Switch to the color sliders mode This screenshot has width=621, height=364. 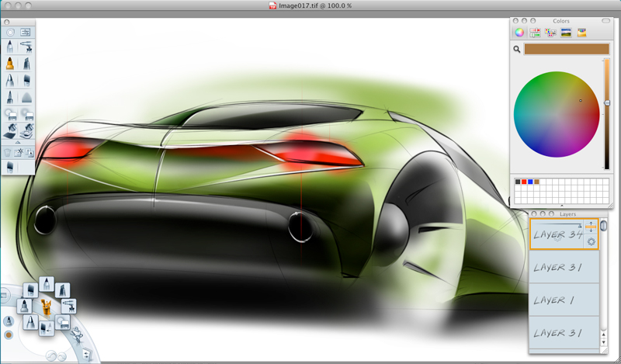(535, 33)
